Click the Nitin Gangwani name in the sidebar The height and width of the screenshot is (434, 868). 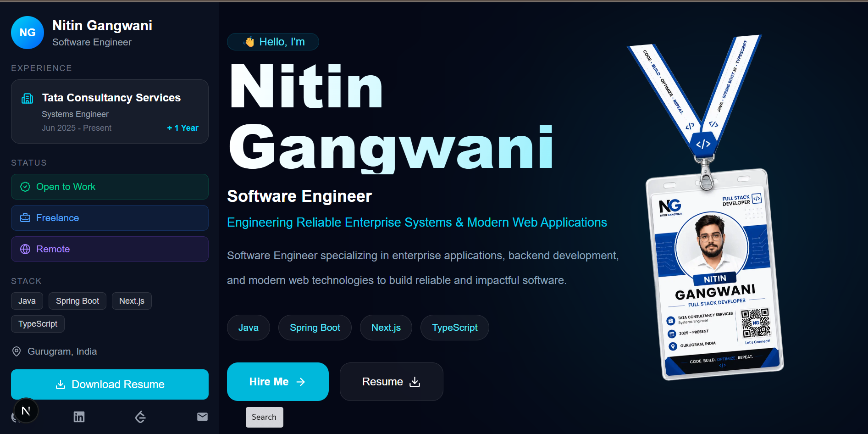tap(102, 26)
